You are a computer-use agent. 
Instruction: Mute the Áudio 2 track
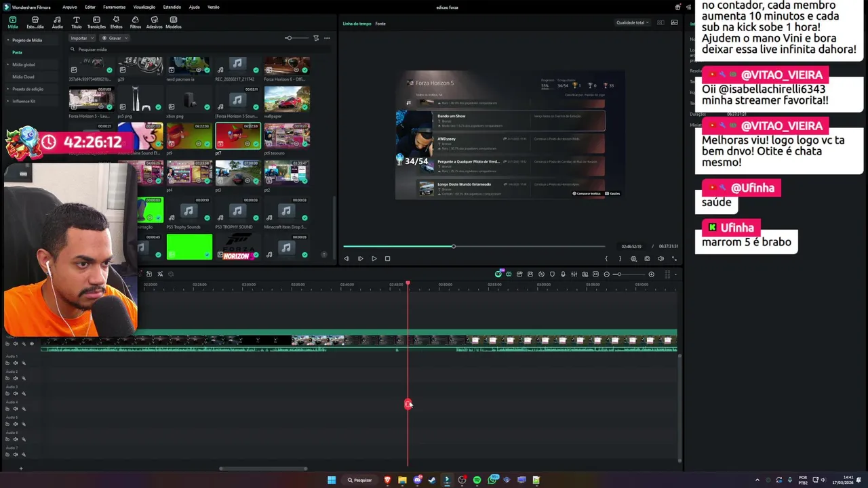(x=16, y=378)
